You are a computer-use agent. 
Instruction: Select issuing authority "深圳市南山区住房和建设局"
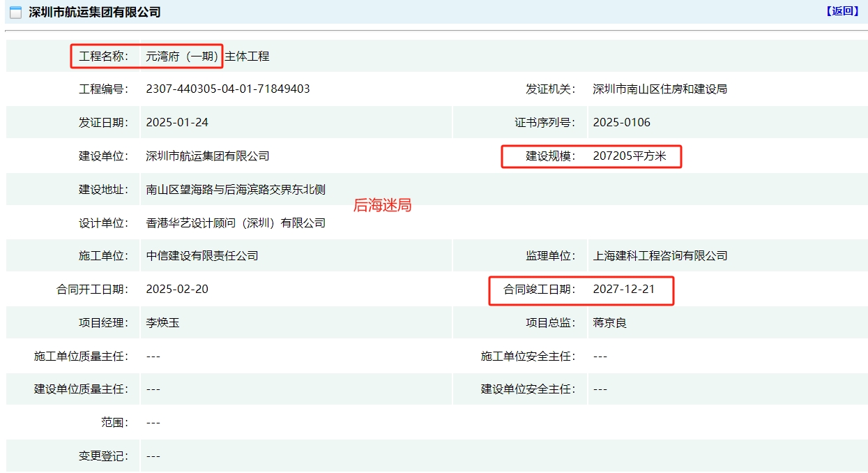(x=660, y=89)
